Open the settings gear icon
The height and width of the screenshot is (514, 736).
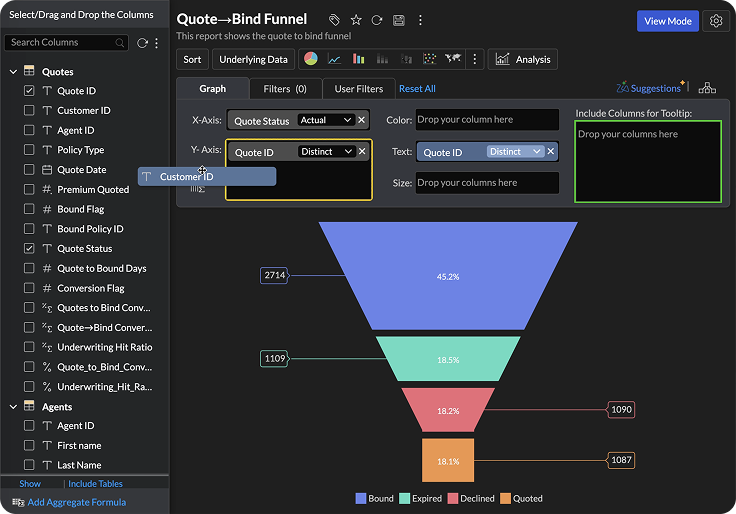tap(715, 21)
